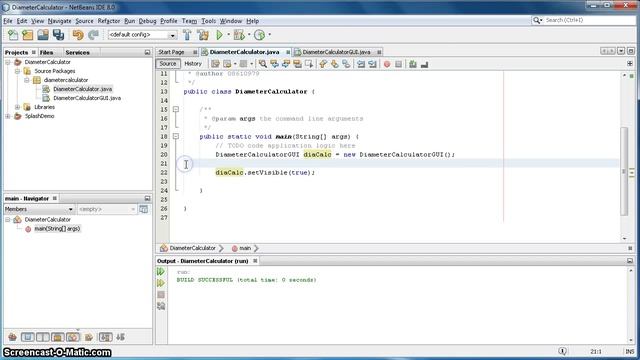Click the Last Edit icon in editor toolbar
640x360 pixels.
[x=215, y=64]
